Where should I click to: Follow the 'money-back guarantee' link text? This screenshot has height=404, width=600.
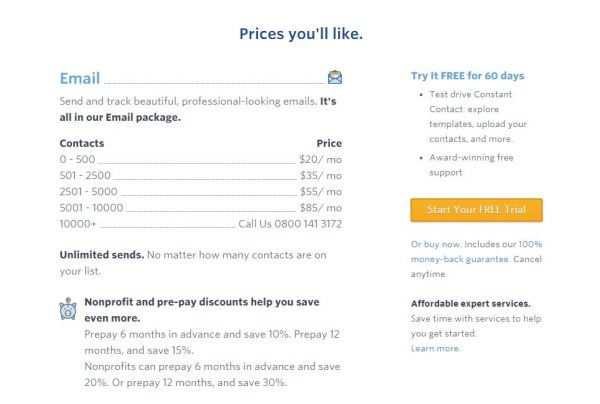(x=460, y=259)
